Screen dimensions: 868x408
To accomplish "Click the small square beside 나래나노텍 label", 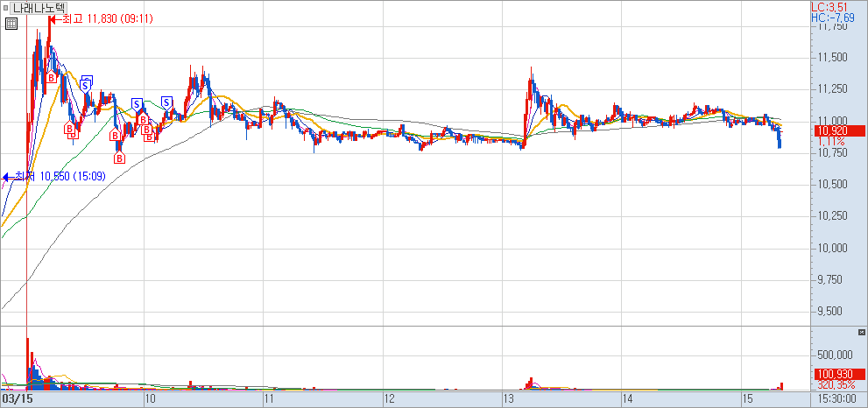I will click(6, 7).
